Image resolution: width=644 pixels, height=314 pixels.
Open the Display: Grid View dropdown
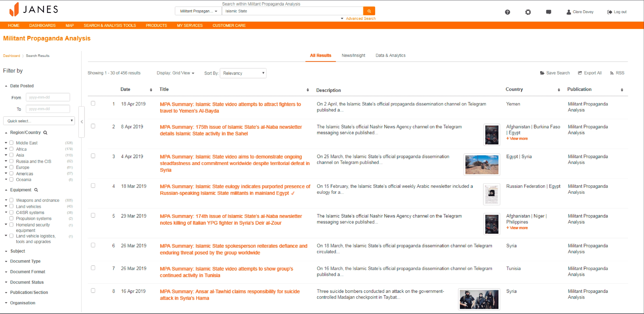(176, 73)
